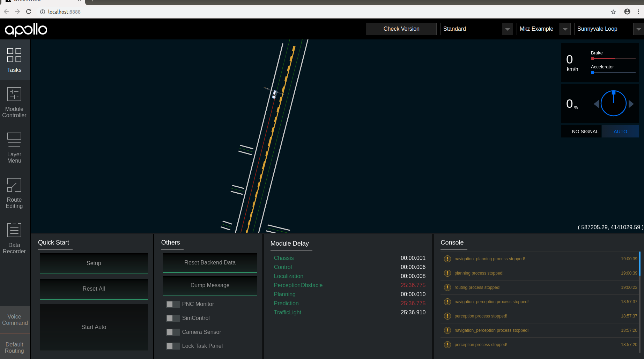The image size is (644, 359).
Task: Click the Accelerator level bar
Action: [x=613, y=73]
